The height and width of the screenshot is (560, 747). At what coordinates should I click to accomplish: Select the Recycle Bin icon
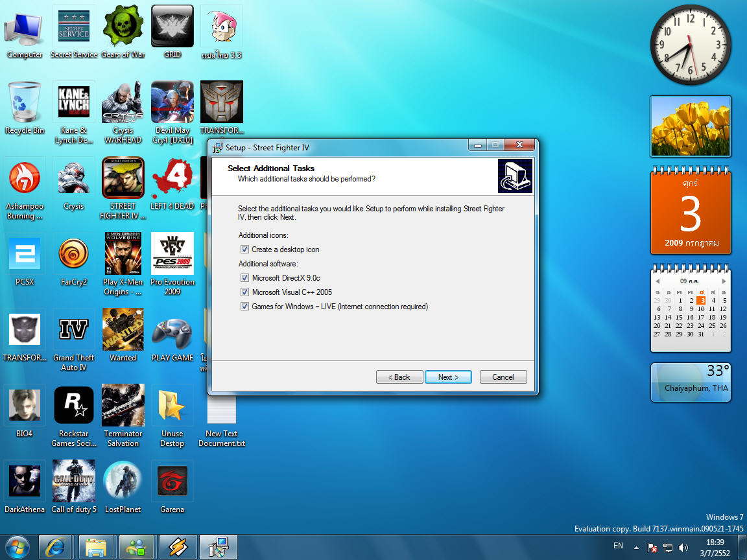tap(24, 108)
